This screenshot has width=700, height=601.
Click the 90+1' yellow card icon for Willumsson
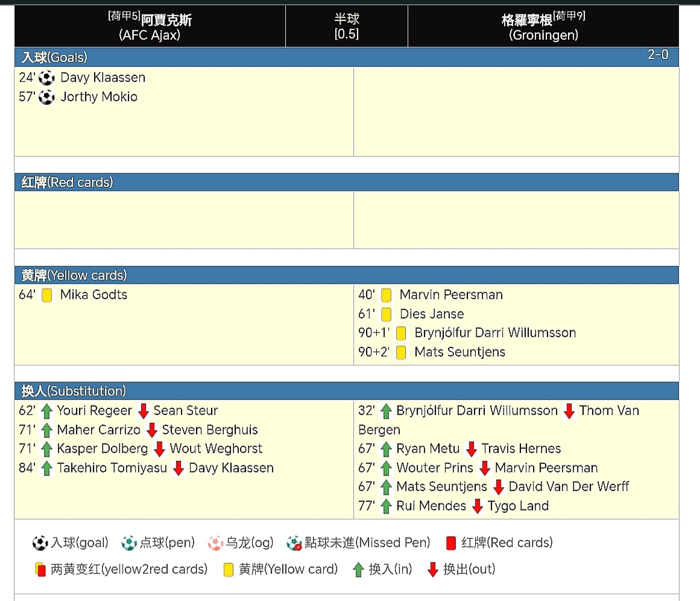pyautogui.click(x=402, y=333)
